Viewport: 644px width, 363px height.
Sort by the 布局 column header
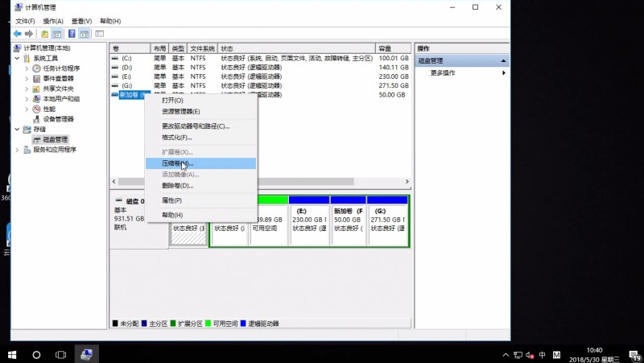pyautogui.click(x=159, y=48)
